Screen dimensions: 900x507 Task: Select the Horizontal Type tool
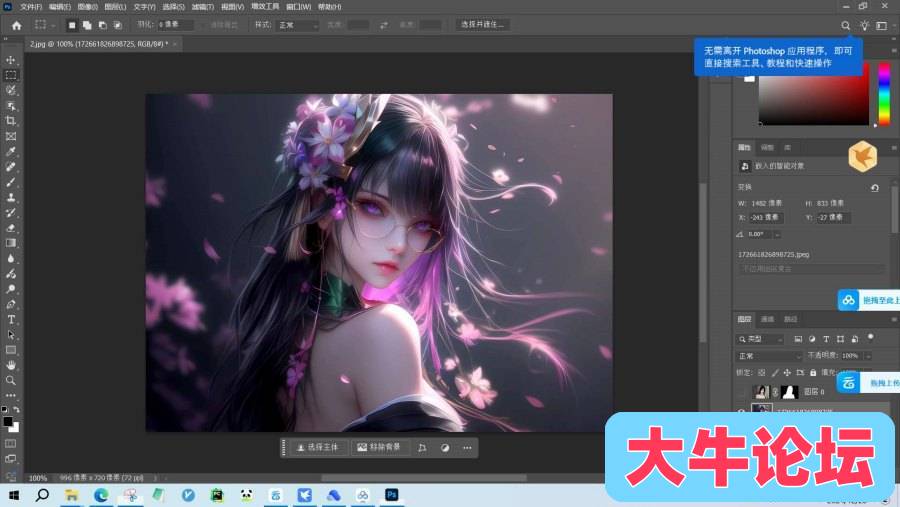click(x=10, y=319)
